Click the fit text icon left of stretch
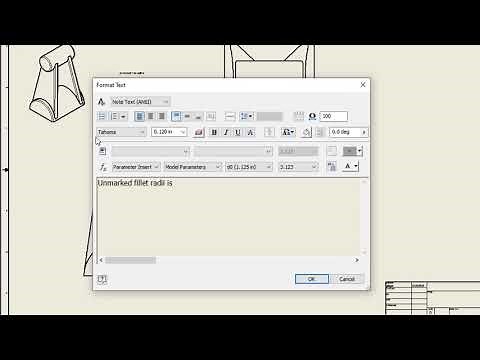Screen dimensions: 480x360 [x=299, y=116]
